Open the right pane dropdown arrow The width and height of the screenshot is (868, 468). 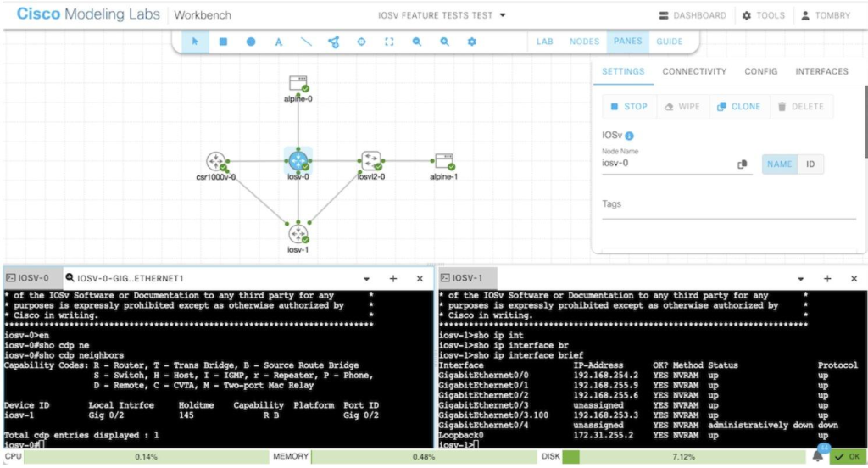[x=800, y=279]
